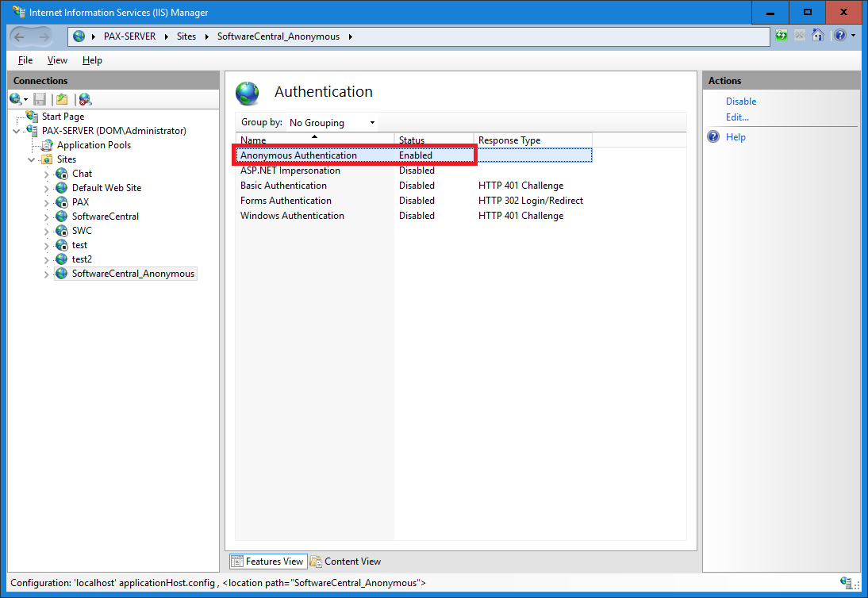This screenshot has width=868, height=598.
Task: Open the View menu
Action: click(x=57, y=60)
